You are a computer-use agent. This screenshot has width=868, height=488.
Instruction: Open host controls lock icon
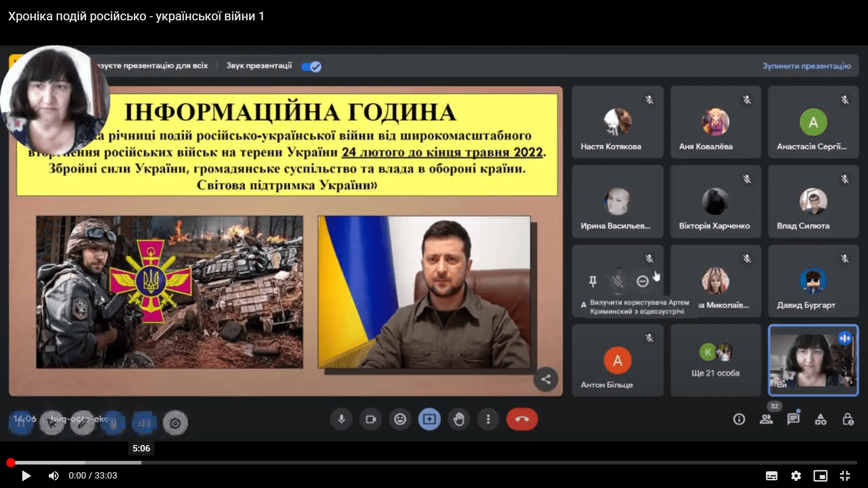coord(848,419)
